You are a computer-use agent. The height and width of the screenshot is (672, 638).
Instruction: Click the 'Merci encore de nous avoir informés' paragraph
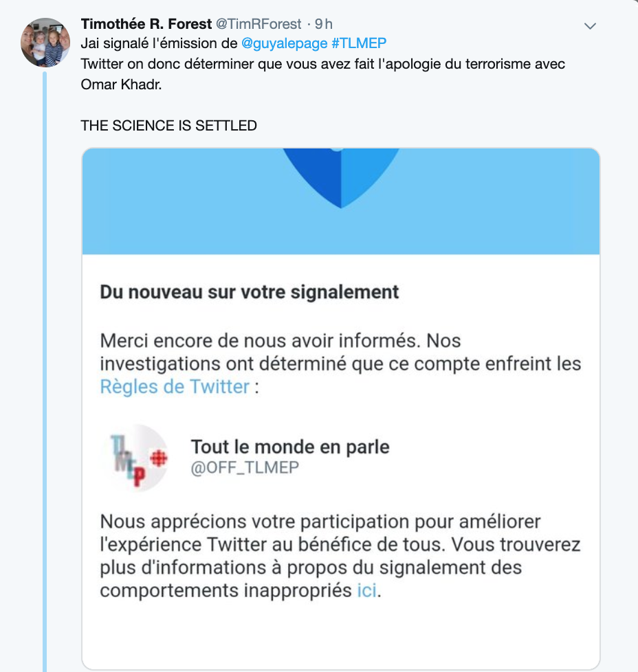point(340,363)
